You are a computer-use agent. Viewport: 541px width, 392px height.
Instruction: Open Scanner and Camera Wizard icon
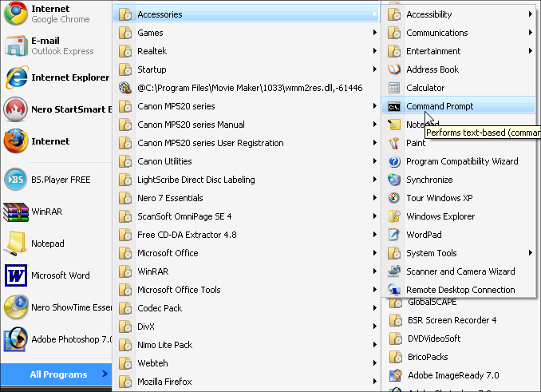point(394,271)
